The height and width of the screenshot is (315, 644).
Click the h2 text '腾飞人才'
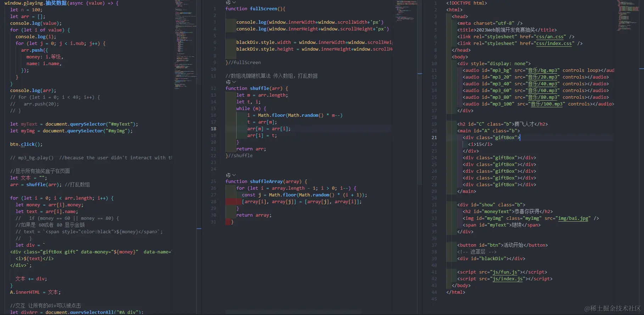tap(524, 124)
